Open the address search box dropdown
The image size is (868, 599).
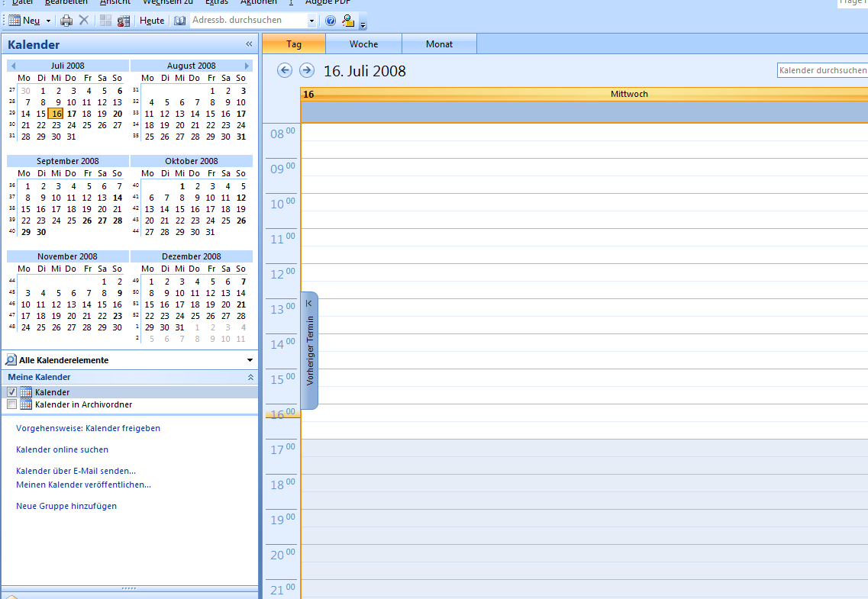(x=311, y=21)
